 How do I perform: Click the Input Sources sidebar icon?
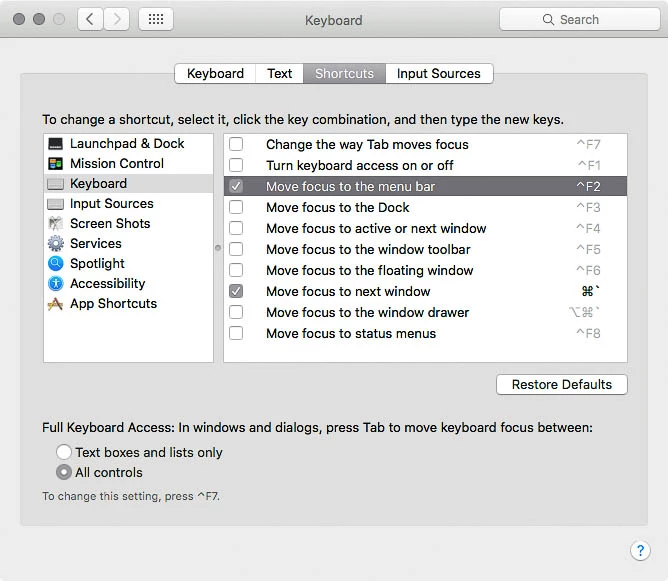point(55,204)
